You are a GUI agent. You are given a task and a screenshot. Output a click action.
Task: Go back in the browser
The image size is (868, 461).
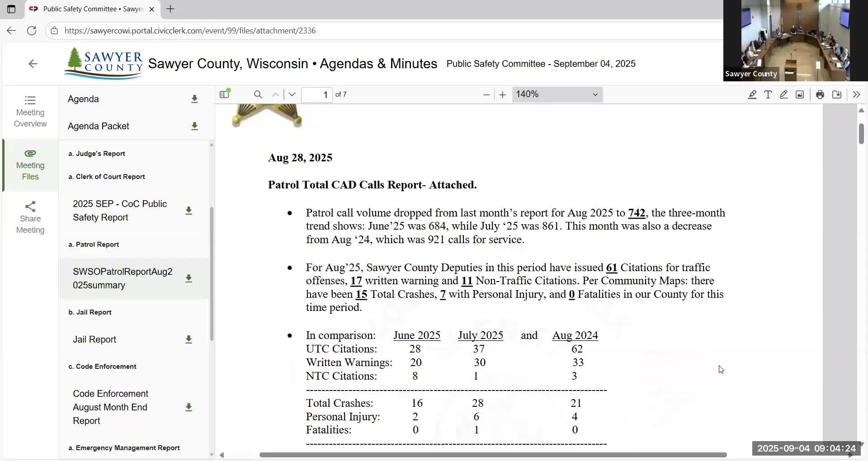click(x=11, y=31)
